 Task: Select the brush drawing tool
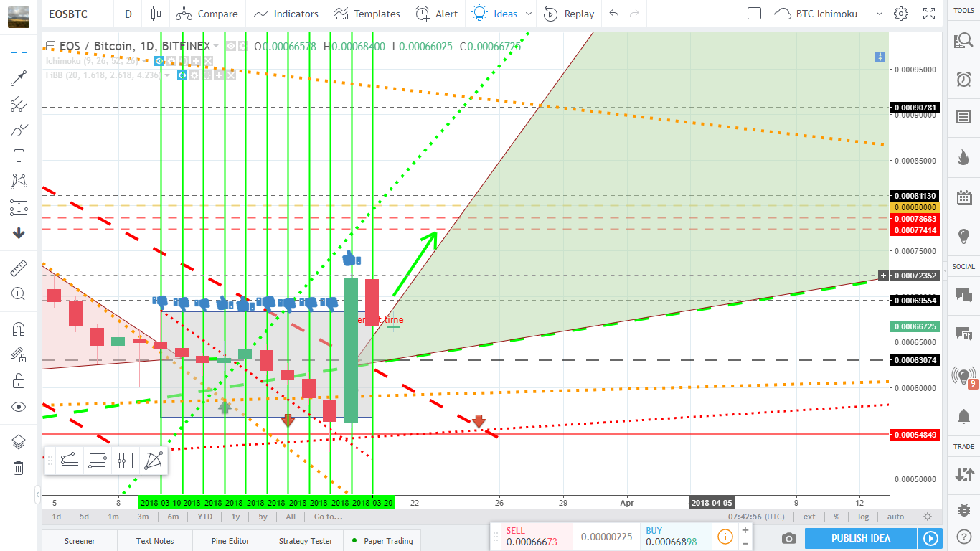pos(19,131)
